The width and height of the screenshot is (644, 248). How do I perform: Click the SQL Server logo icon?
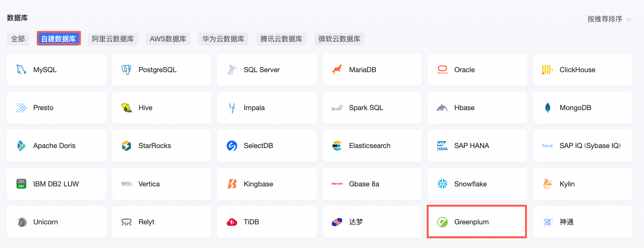[232, 70]
